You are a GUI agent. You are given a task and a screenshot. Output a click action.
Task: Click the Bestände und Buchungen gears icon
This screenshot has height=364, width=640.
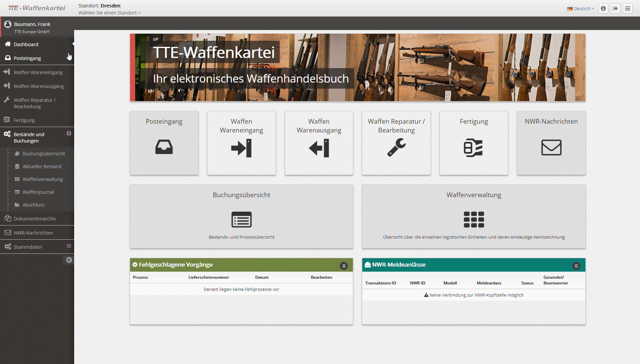[x=7, y=134]
